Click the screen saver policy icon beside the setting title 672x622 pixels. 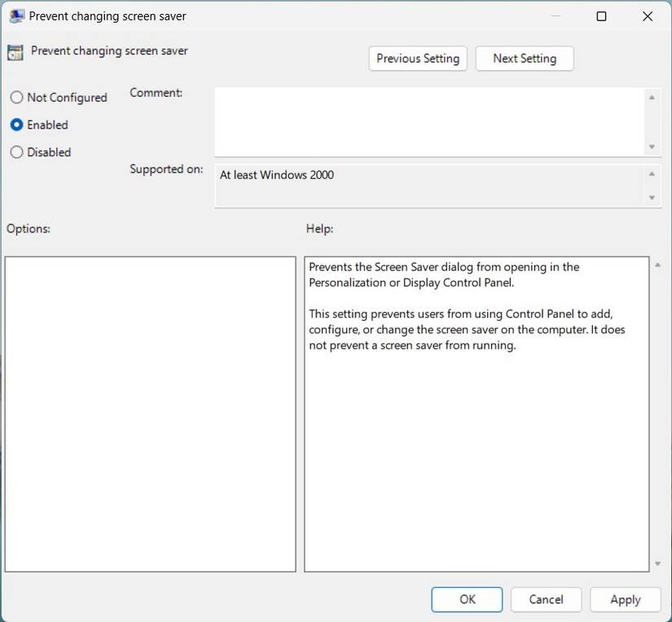click(x=14, y=51)
